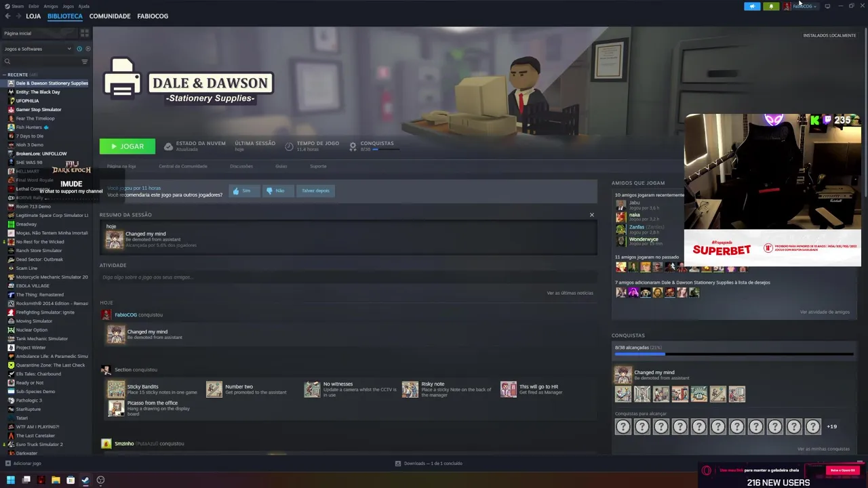
Task: Sort library by recent activity clock icon
Action: coord(79,49)
